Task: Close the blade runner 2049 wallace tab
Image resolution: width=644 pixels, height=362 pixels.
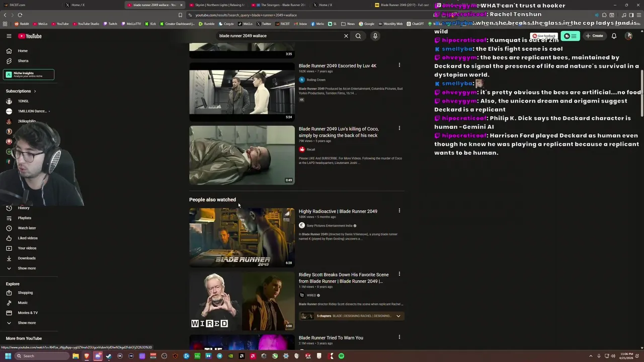Action: [x=181, y=5]
